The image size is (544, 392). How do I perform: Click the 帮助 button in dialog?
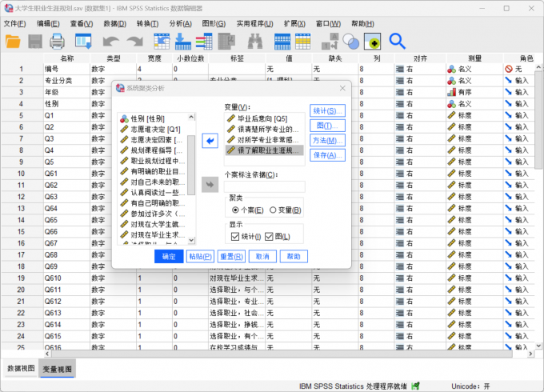click(x=294, y=256)
